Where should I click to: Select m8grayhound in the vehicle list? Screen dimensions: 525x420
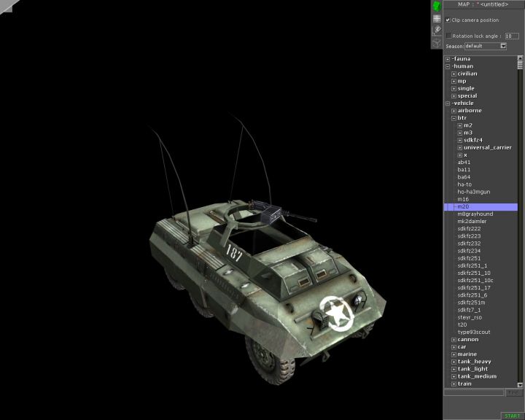point(475,214)
